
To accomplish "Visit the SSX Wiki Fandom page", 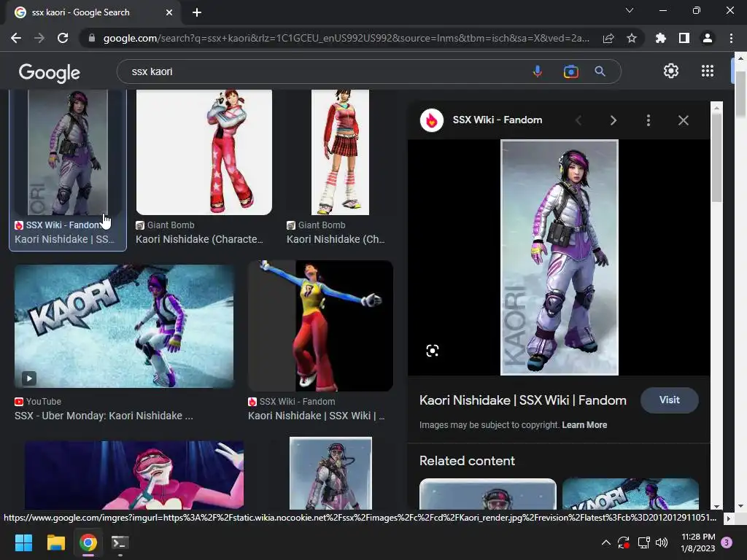I will pyautogui.click(x=670, y=400).
